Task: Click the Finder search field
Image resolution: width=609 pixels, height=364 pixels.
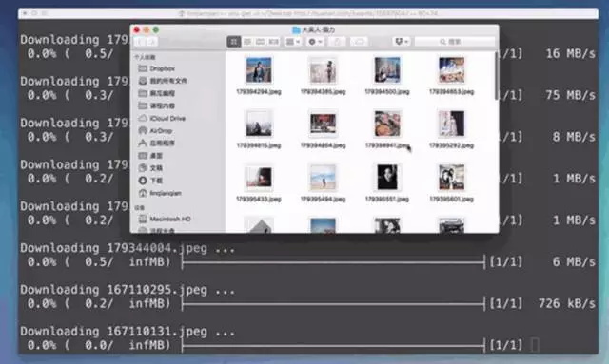Action: tap(455, 42)
